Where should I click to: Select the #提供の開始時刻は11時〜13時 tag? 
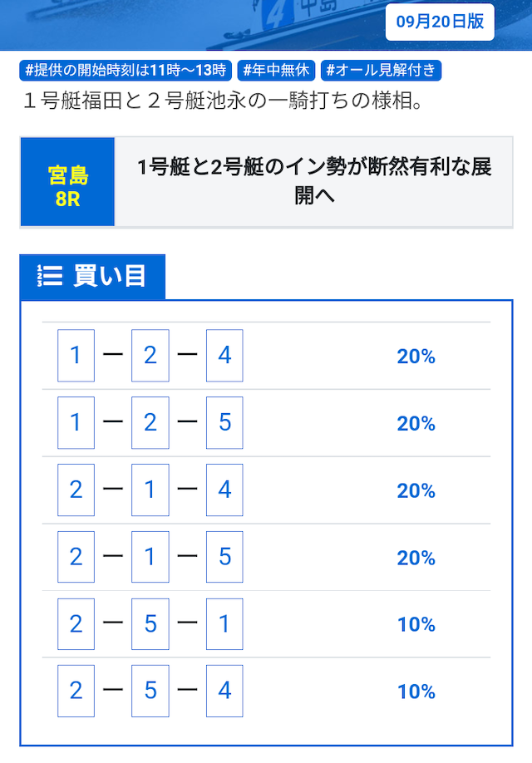[x=126, y=71]
